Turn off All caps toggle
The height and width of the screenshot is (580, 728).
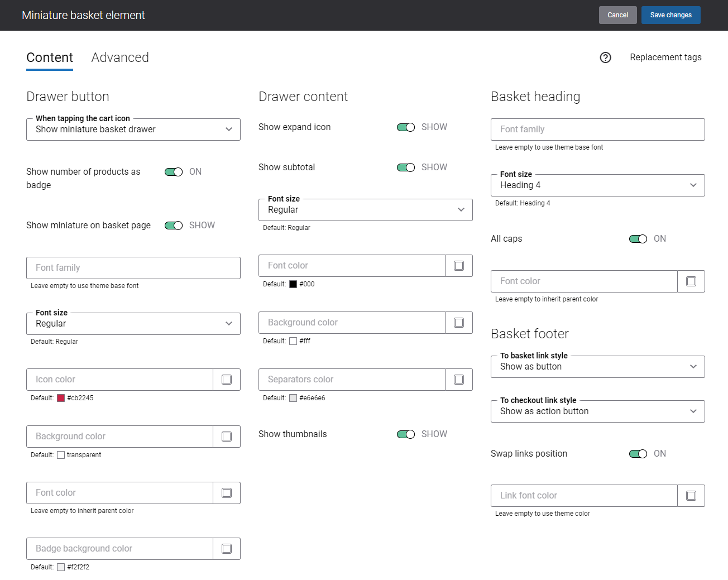(638, 239)
